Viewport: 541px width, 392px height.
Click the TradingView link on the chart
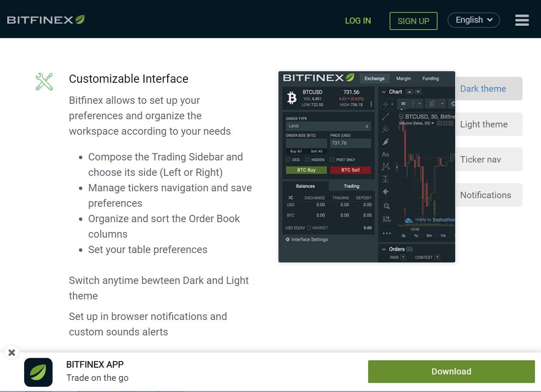443,220
